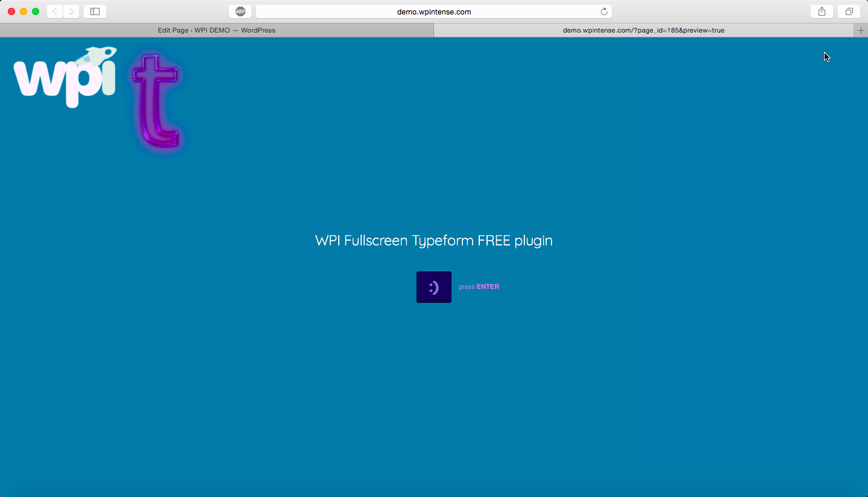Minimize Safari with the yellow button
This screenshot has width=868, height=497.
click(24, 11)
